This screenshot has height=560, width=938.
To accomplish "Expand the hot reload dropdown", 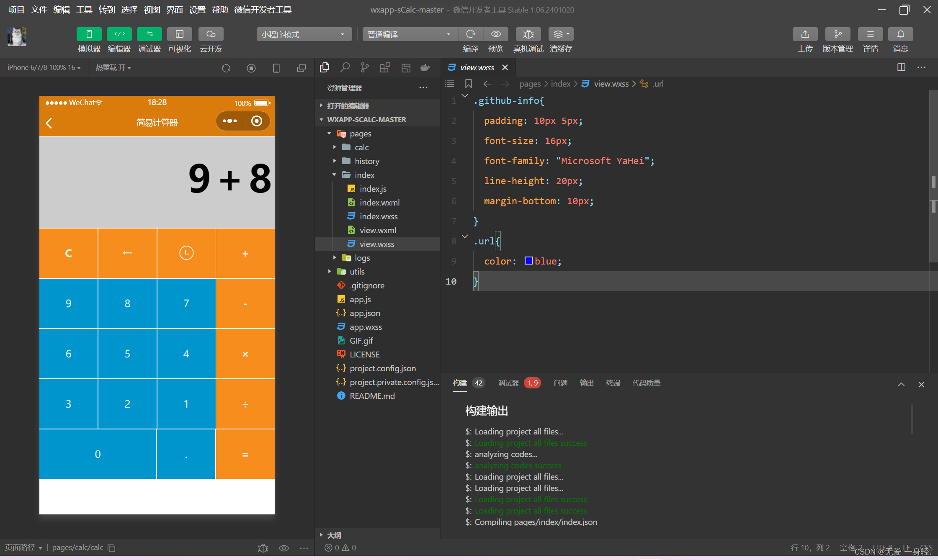I will tap(113, 67).
